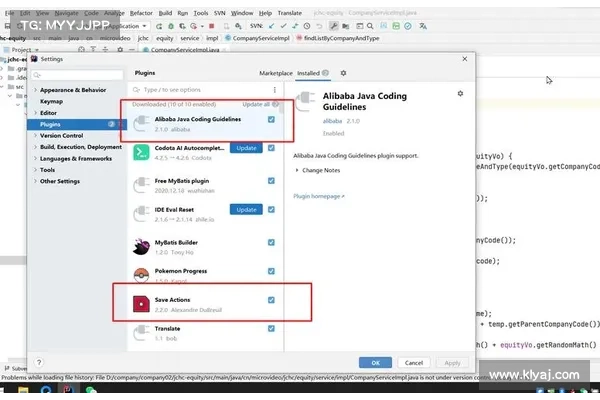Click the red Stop icon
Viewport: 600px width, 400px height.
pos(211,26)
